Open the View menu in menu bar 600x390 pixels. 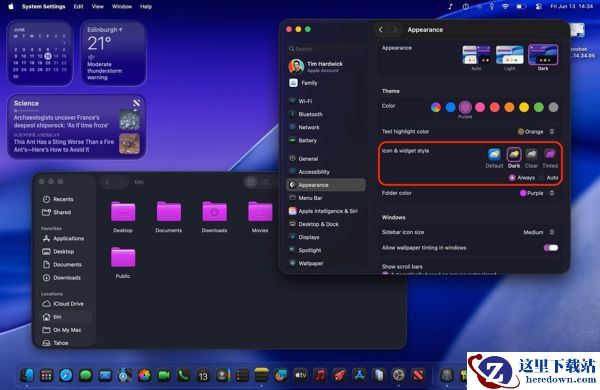coord(98,7)
